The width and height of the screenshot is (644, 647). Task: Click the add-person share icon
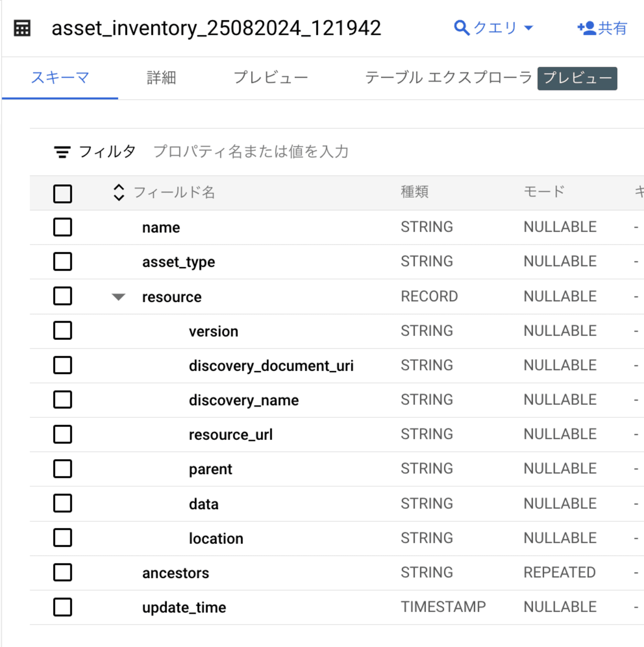pyautogui.click(x=587, y=28)
